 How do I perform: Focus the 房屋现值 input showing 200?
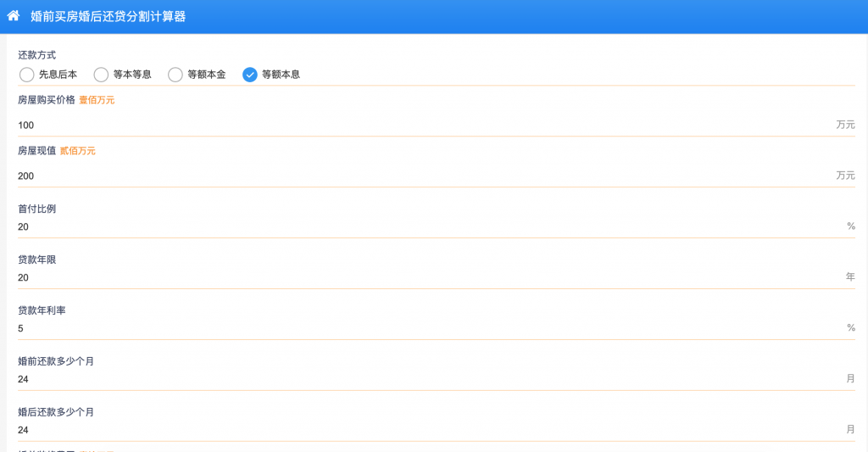[424, 176]
